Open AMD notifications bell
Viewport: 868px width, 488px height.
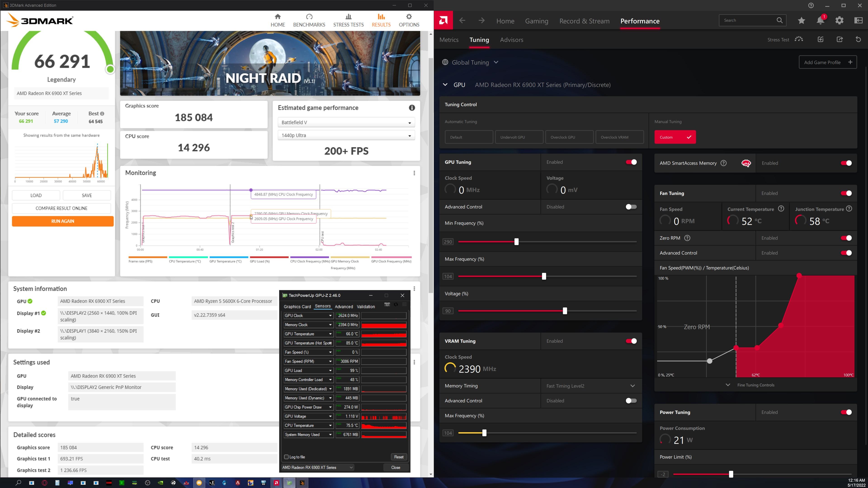click(821, 21)
